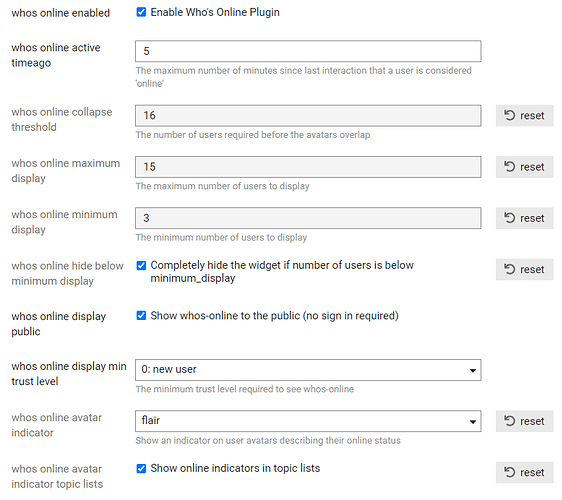The width and height of the screenshot is (562, 500).
Task: Click 'The minimum number of users to display' text
Action: pos(221,237)
